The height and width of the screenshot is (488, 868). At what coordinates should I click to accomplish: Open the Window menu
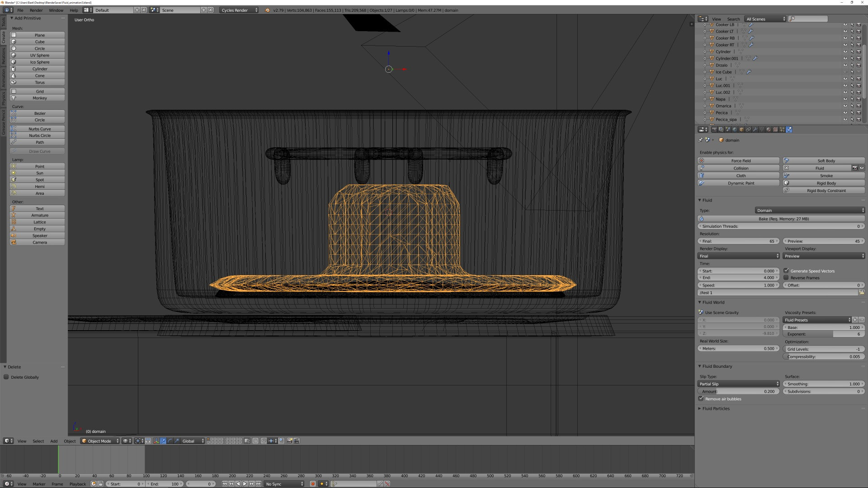56,10
